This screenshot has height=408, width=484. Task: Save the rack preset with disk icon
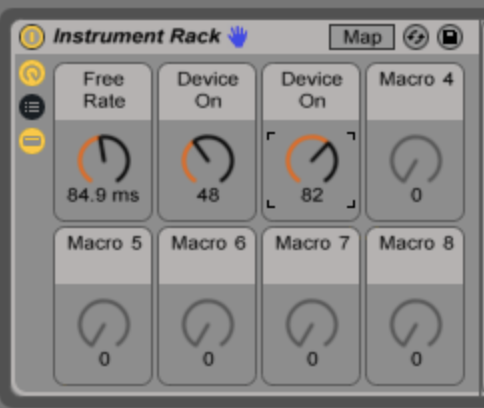click(x=450, y=37)
